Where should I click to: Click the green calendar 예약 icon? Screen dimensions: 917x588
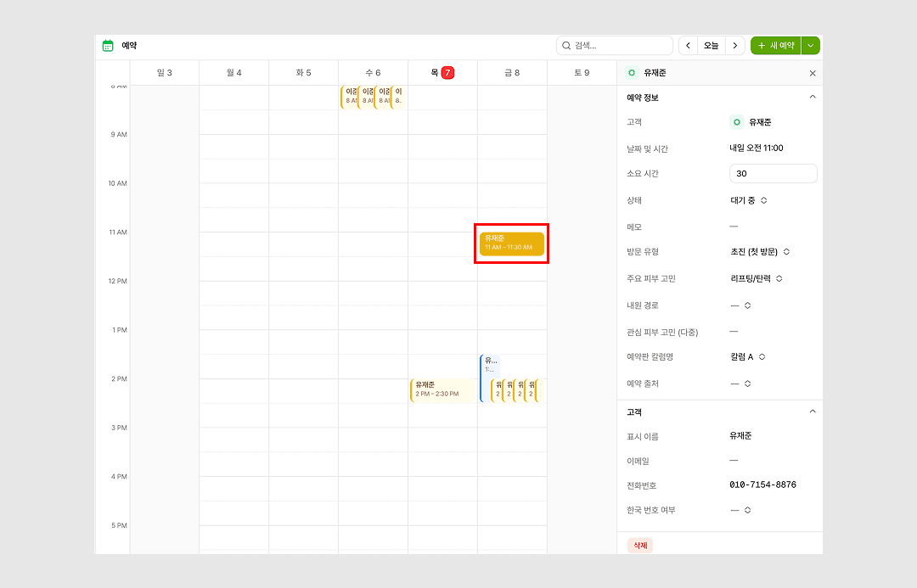[x=108, y=46]
